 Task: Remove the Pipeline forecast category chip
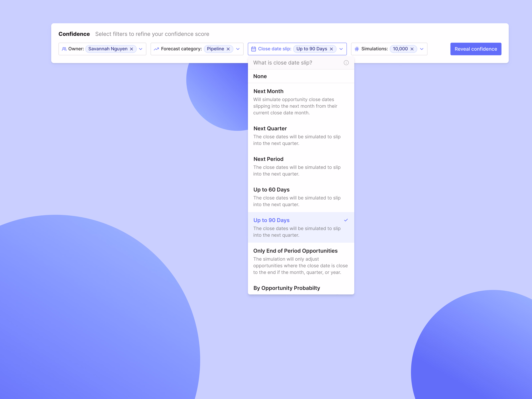228,49
